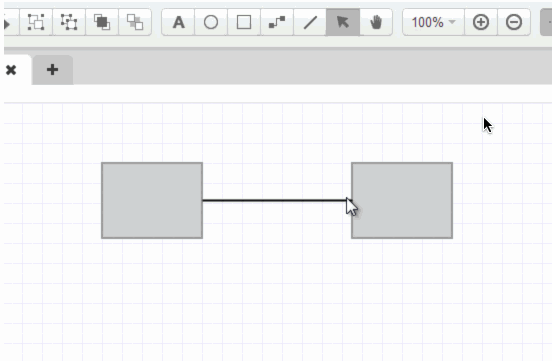Add a new page tab with plus

tap(52, 70)
